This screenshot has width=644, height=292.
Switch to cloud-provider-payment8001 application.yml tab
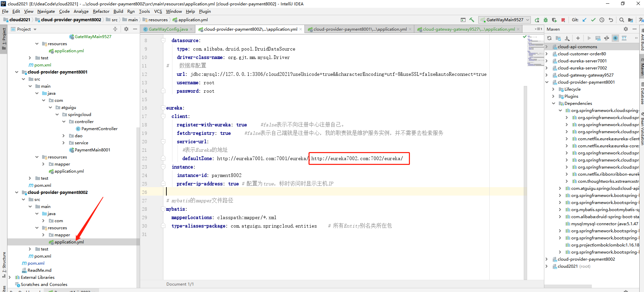click(x=359, y=29)
